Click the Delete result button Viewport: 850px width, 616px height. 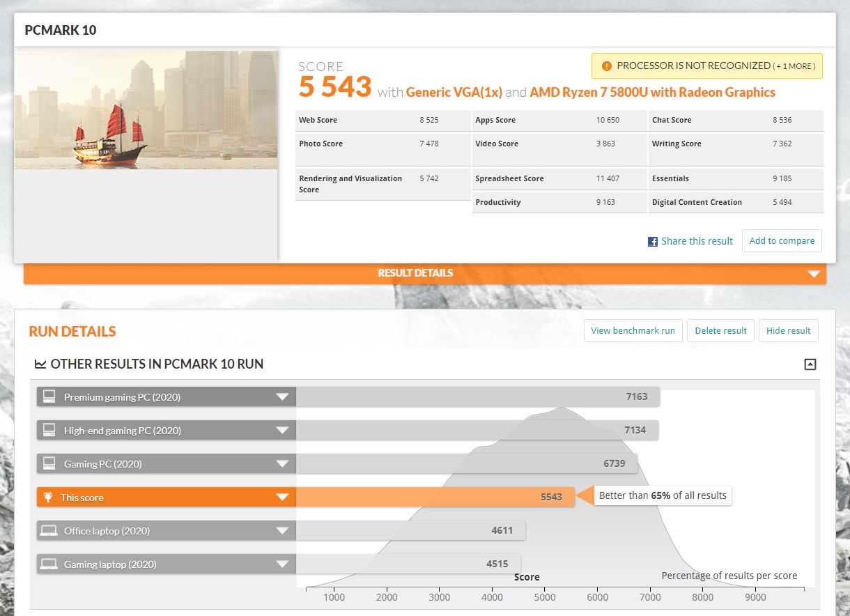tap(720, 330)
